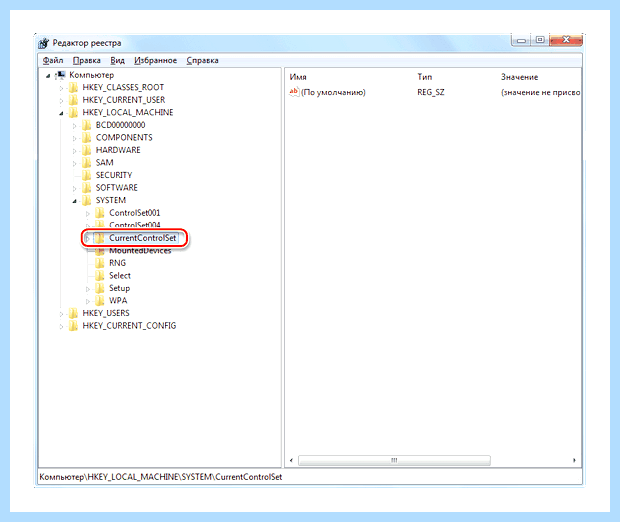Click the HKEY_CLASSES_ROOT folder icon
The height and width of the screenshot is (522, 620).
(x=73, y=87)
